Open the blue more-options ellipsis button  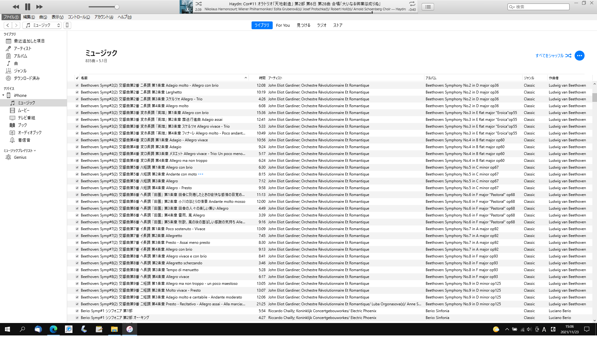point(579,56)
